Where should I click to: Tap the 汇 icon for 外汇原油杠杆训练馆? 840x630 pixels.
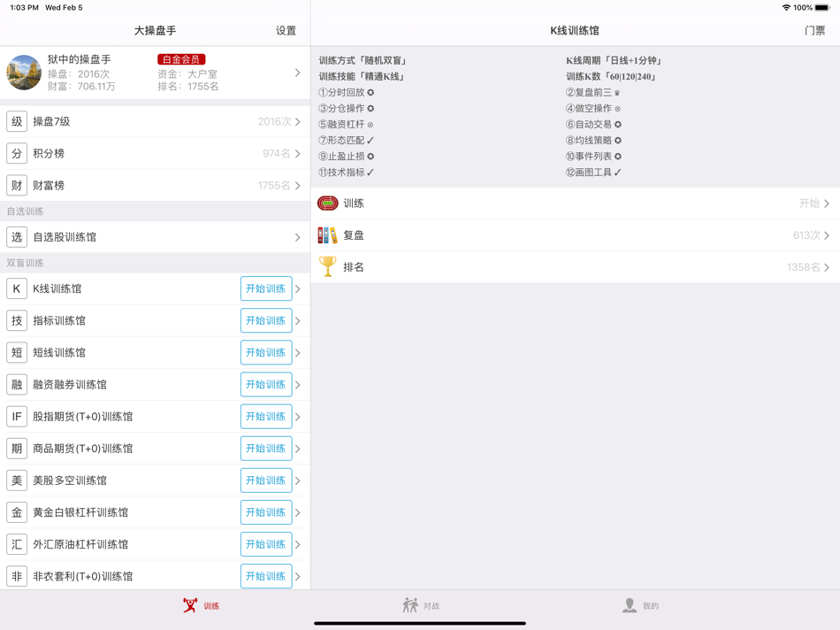pos(17,545)
